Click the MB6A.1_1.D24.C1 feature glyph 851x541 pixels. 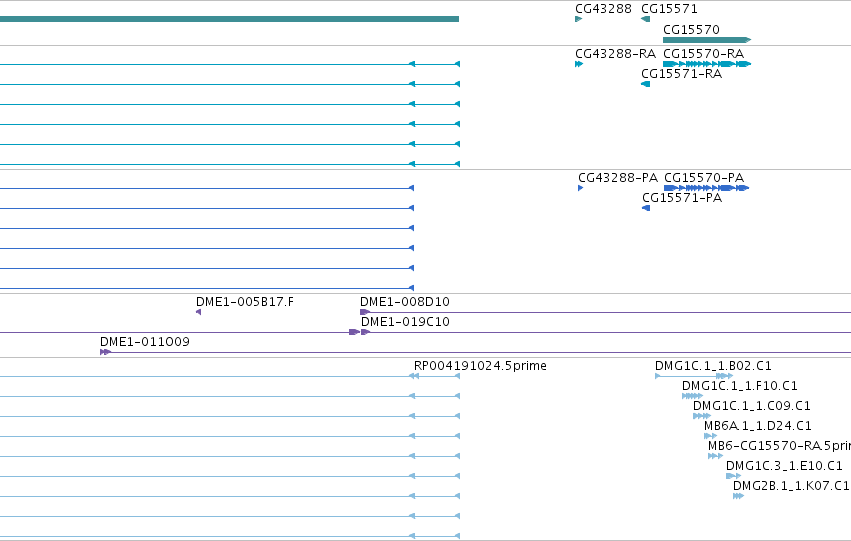click(x=710, y=436)
